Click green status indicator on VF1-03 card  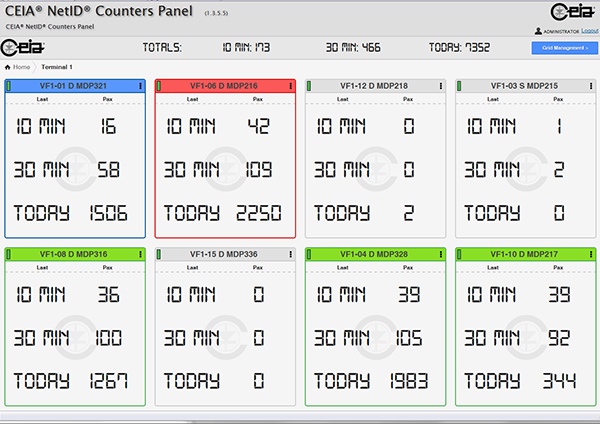click(x=459, y=86)
